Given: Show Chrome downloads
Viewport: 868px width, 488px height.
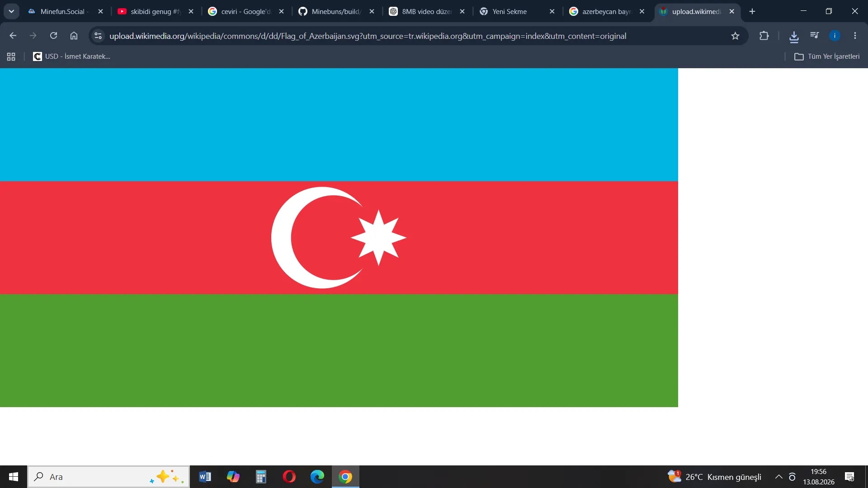Looking at the screenshot, I should click(x=794, y=36).
